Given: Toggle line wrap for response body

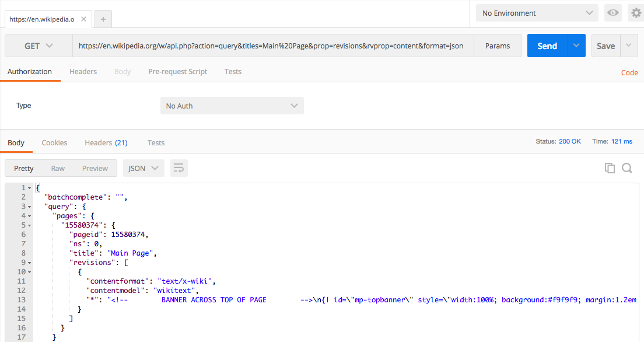Looking at the screenshot, I should 178,168.
